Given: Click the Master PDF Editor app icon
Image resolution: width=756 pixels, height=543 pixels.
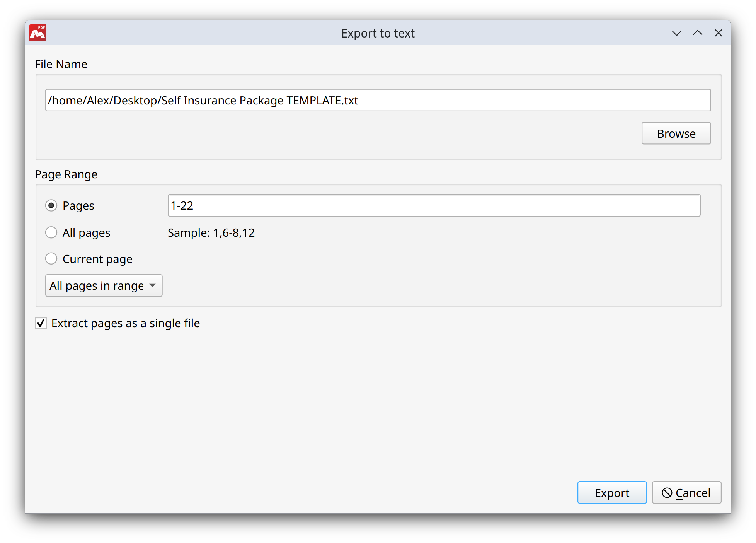Looking at the screenshot, I should (37, 33).
